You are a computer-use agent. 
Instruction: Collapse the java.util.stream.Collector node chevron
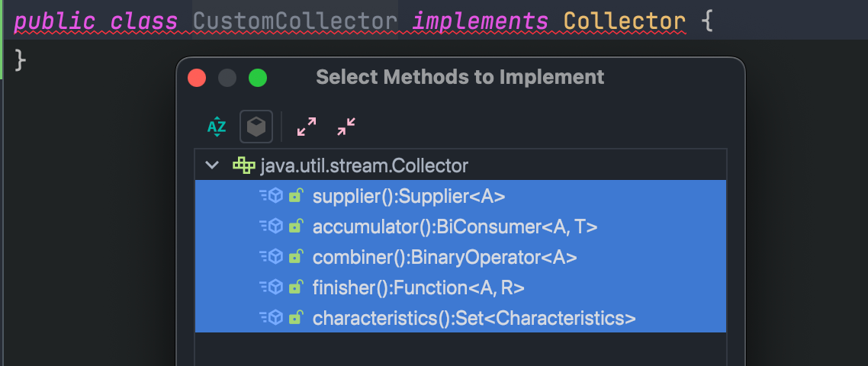(212, 165)
